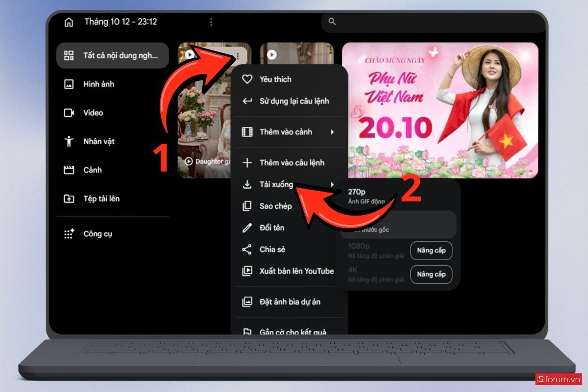Click Nâng cấp button beside 1080p
Screen dimensions: 588x392
(x=431, y=250)
